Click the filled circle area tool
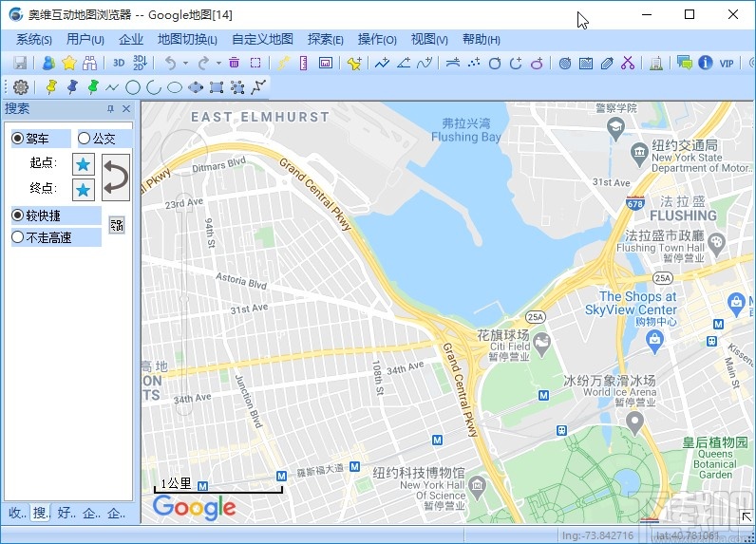This screenshot has height=544, width=756. [565, 63]
